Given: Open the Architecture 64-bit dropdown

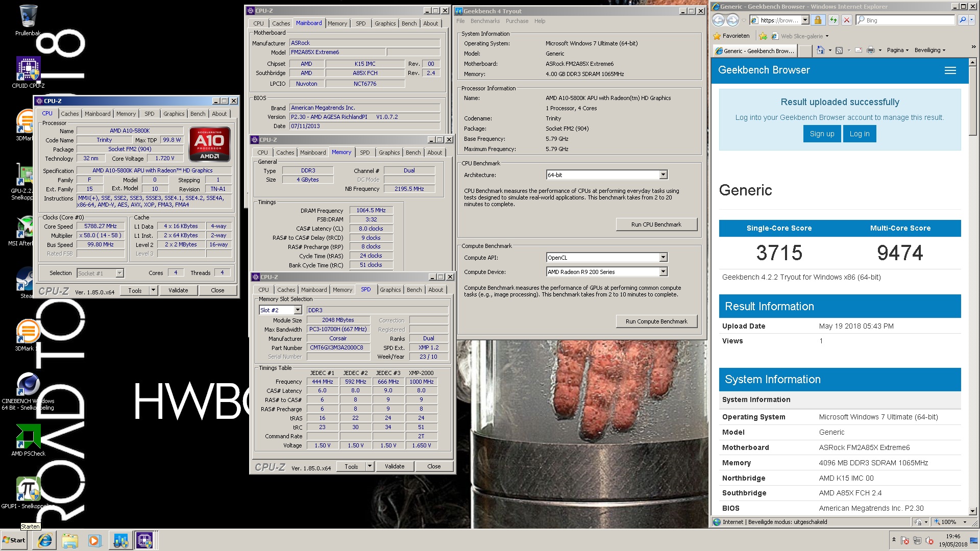Looking at the screenshot, I should tap(663, 175).
